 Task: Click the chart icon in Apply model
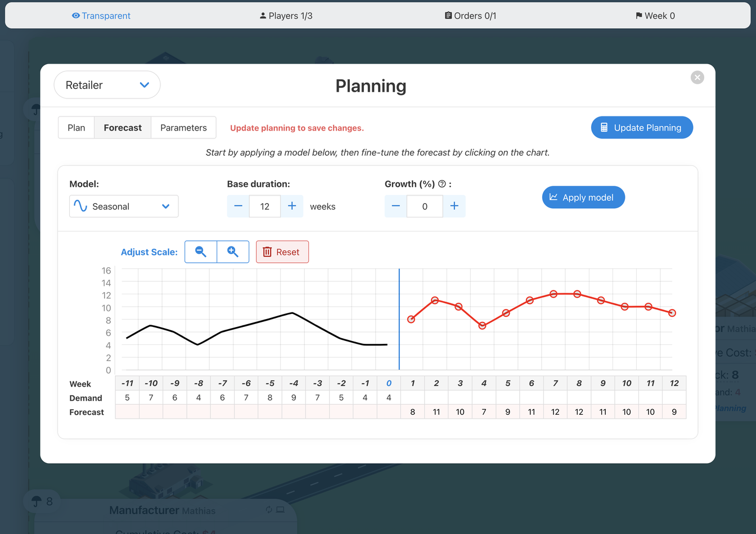553,198
